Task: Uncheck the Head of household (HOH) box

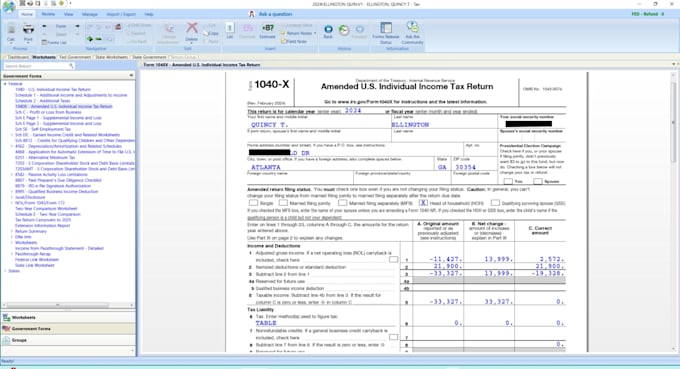Action: (423, 203)
